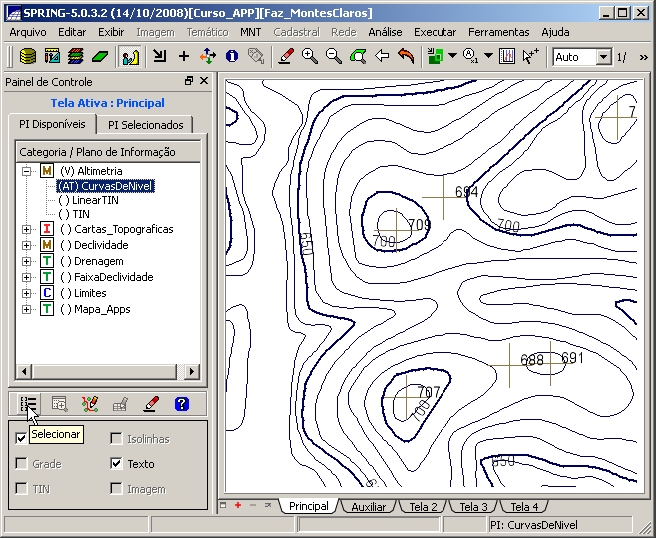Viewport: 656px width, 538px height.
Task: Click the zoom in magnifier tool
Action: point(310,57)
